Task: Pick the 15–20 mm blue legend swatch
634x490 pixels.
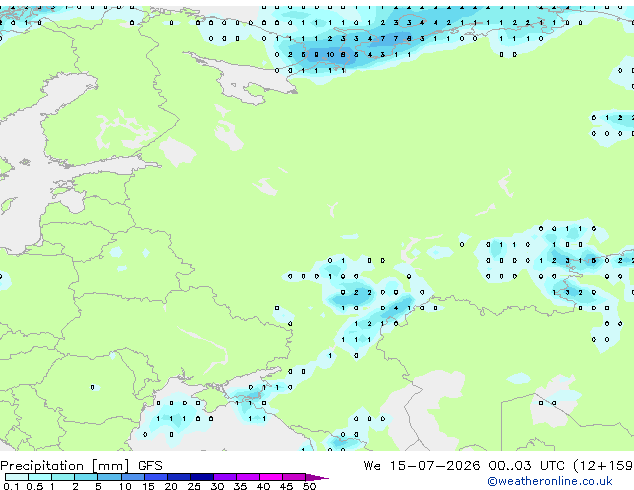Action: point(156,477)
